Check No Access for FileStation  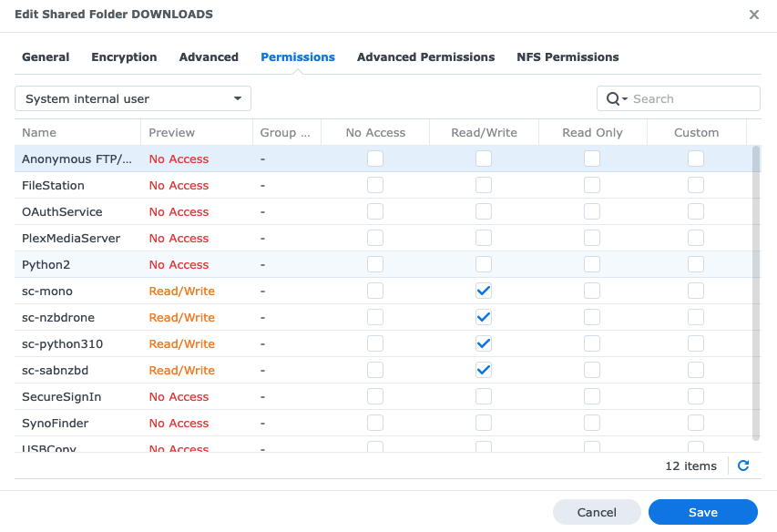[375, 186]
